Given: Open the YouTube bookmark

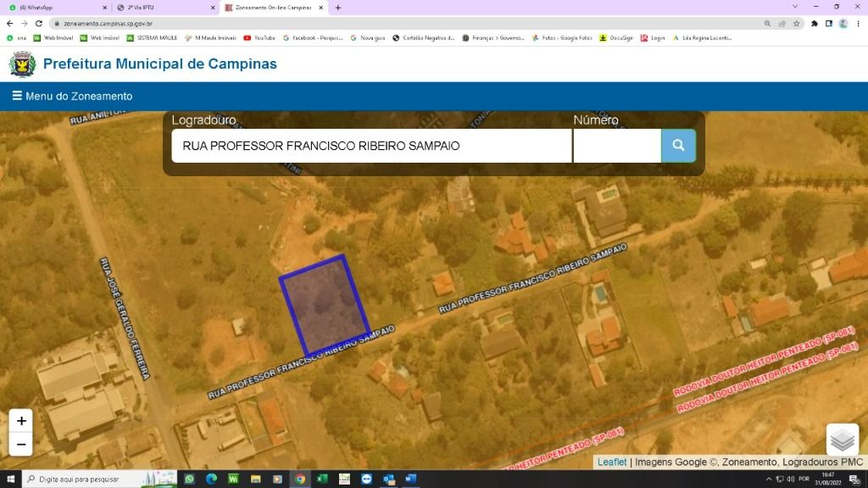Looking at the screenshot, I should tap(259, 38).
